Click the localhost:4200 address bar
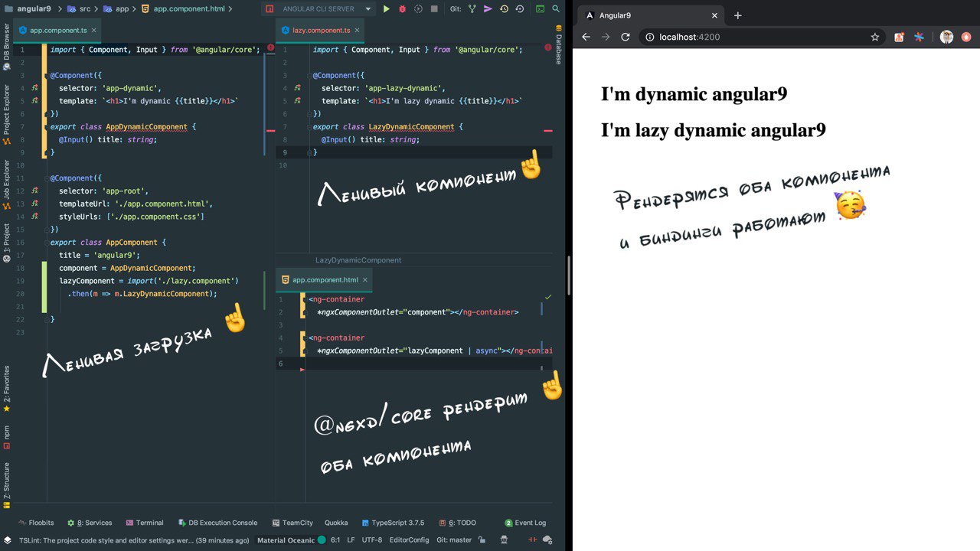The height and width of the screenshot is (551, 980). [762, 37]
